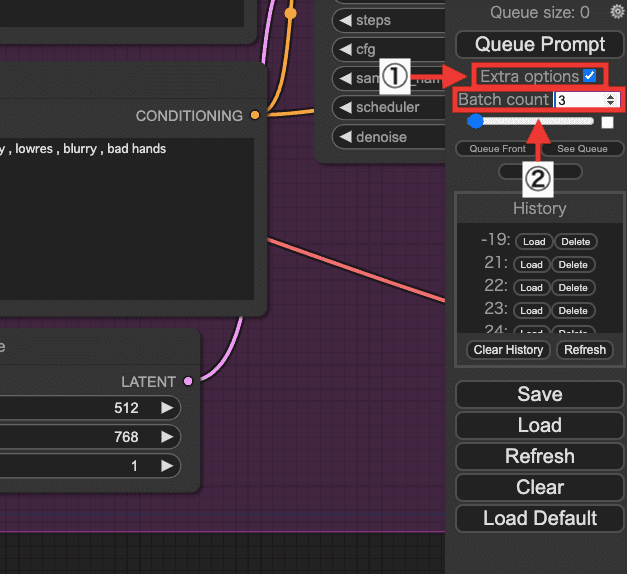Decrement cfg using its left arrow
The image size is (627, 574).
coord(345,49)
